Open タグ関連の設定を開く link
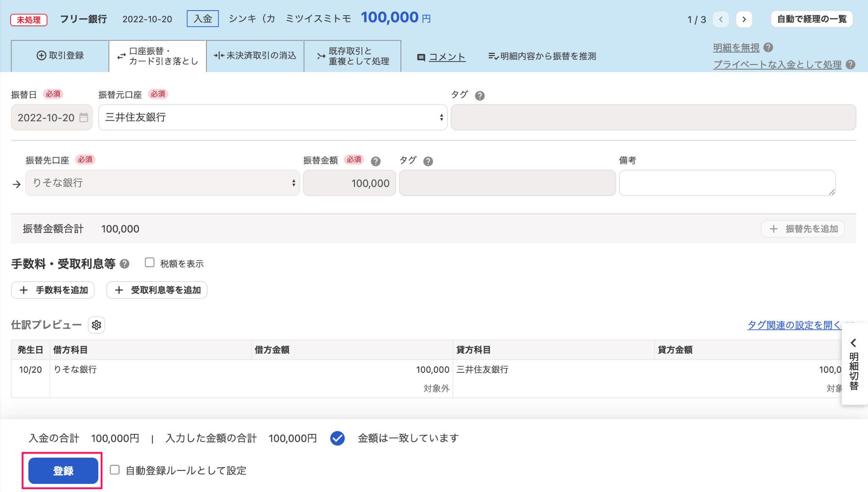The width and height of the screenshot is (868, 492). pyautogui.click(x=794, y=325)
